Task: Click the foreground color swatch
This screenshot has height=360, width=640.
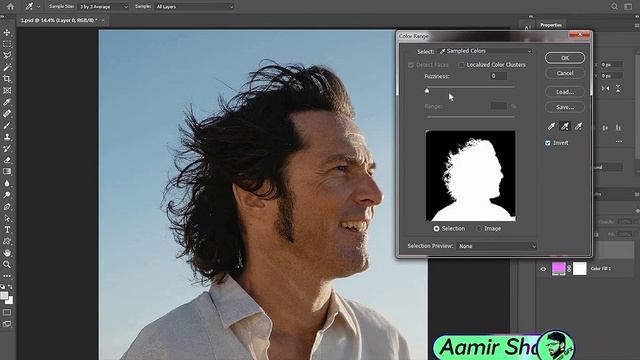Action: point(4,296)
